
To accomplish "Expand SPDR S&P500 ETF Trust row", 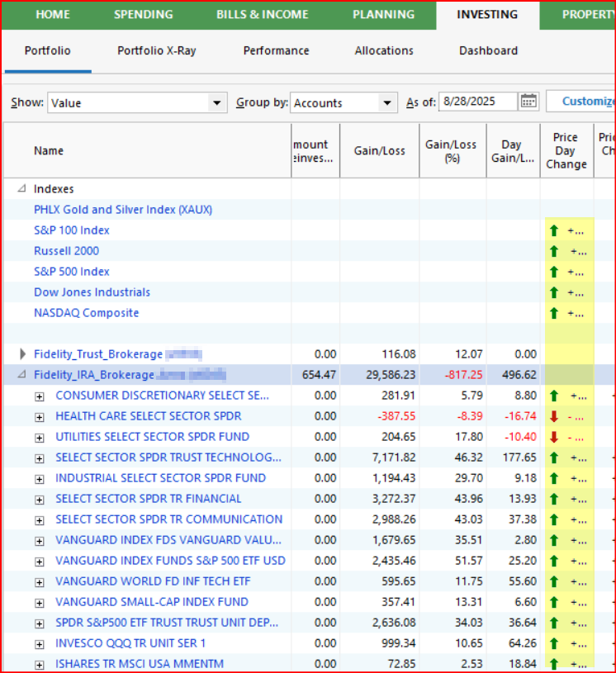I will [x=40, y=623].
